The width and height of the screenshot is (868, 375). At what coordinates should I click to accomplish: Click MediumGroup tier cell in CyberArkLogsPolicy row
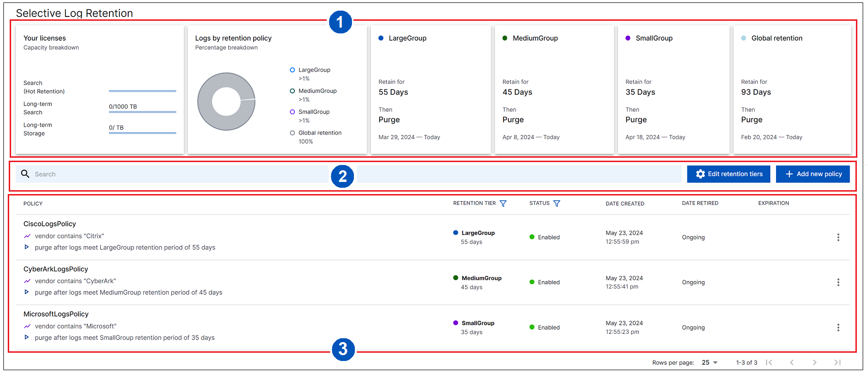tap(477, 283)
